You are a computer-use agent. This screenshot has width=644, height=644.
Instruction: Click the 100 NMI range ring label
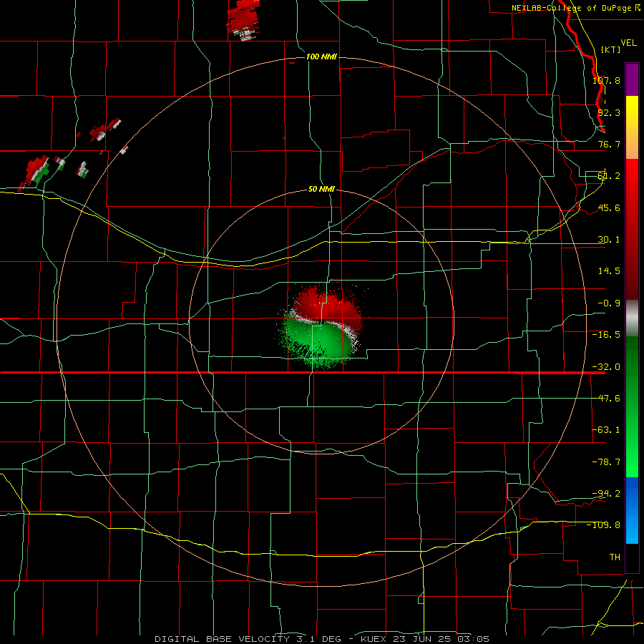coord(321,57)
